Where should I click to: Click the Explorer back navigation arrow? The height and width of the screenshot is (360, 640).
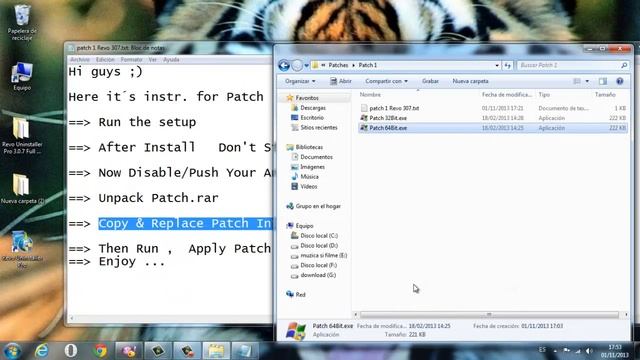284,65
